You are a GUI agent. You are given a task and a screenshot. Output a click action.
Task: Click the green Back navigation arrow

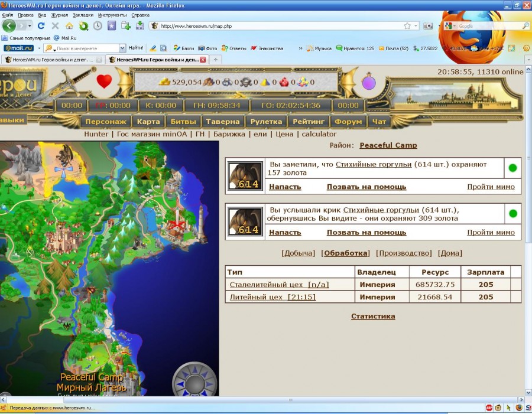click(x=9, y=26)
